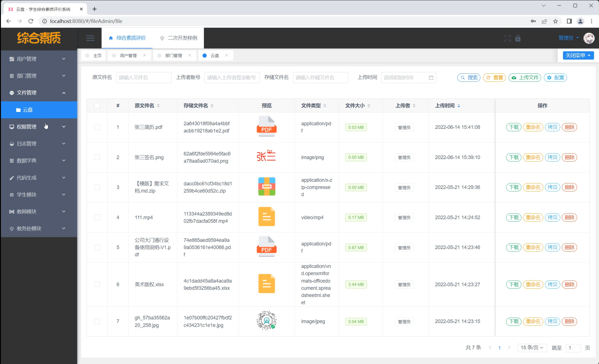Screen dimensions: 599x364
Task: Open the PDF preview for 张三简历.pdf
Action: coord(266,126)
